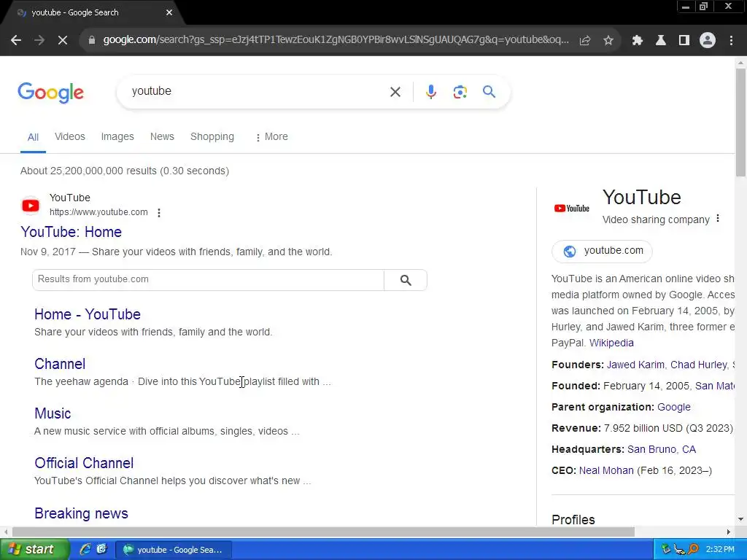This screenshot has height=560, width=747.
Task: Open Chrome three-dot menu
Action: coord(731,41)
